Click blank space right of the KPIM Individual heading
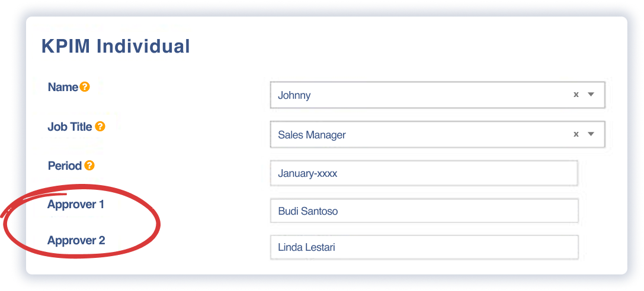 [x=385, y=46]
